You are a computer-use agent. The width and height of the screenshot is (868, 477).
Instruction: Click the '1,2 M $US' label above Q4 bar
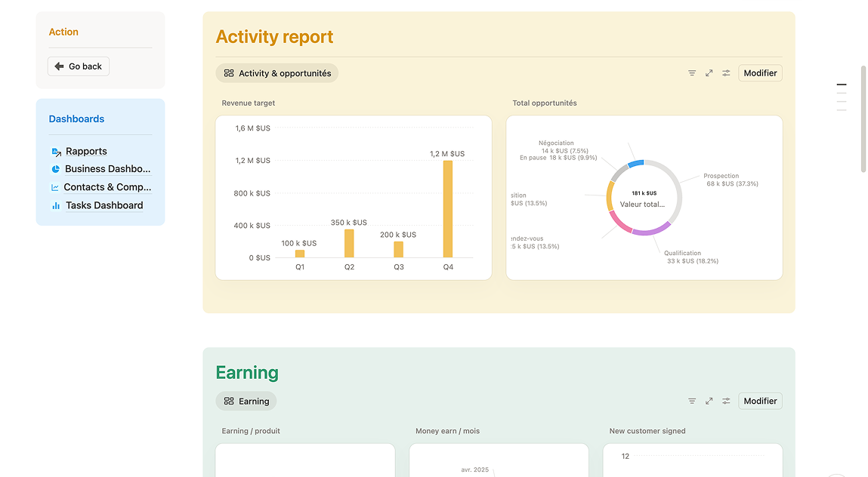click(447, 154)
